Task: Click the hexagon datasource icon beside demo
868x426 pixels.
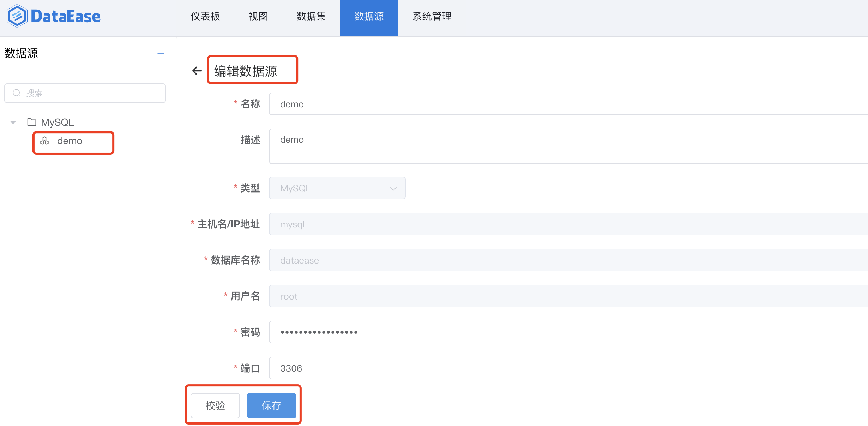Action: (x=44, y=141)
